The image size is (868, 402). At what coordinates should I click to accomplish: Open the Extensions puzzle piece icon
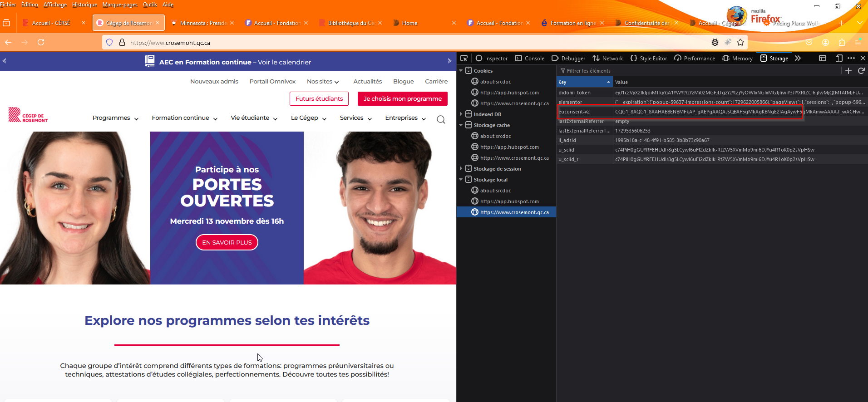[842, 42]
